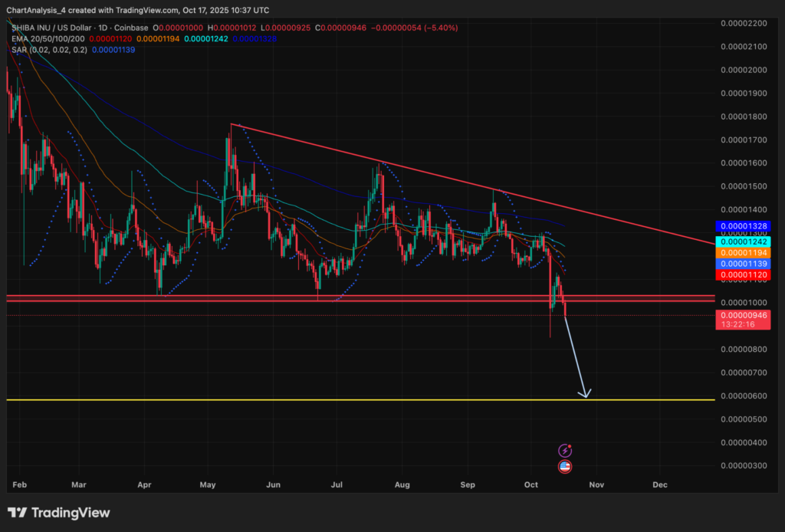The height and width of the screenshot is (532, 785).
Task: Click the cyan 0.00001242 EMA price tag
Action: (743, 241)
